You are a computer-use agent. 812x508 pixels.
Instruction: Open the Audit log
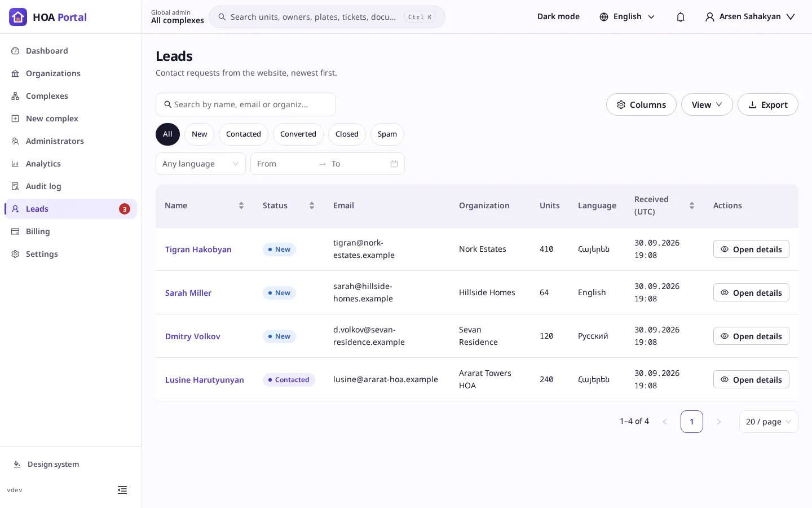coord(70,186)
